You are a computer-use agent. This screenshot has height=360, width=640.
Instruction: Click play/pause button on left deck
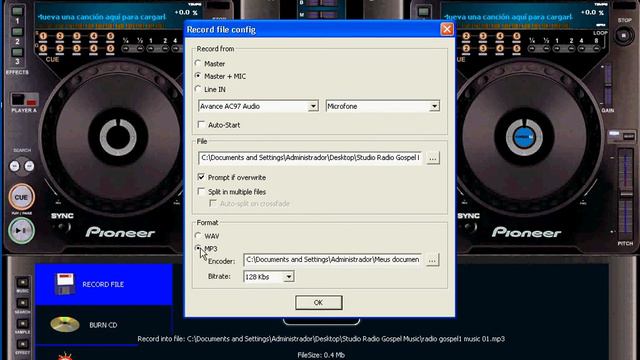(21, 231)
